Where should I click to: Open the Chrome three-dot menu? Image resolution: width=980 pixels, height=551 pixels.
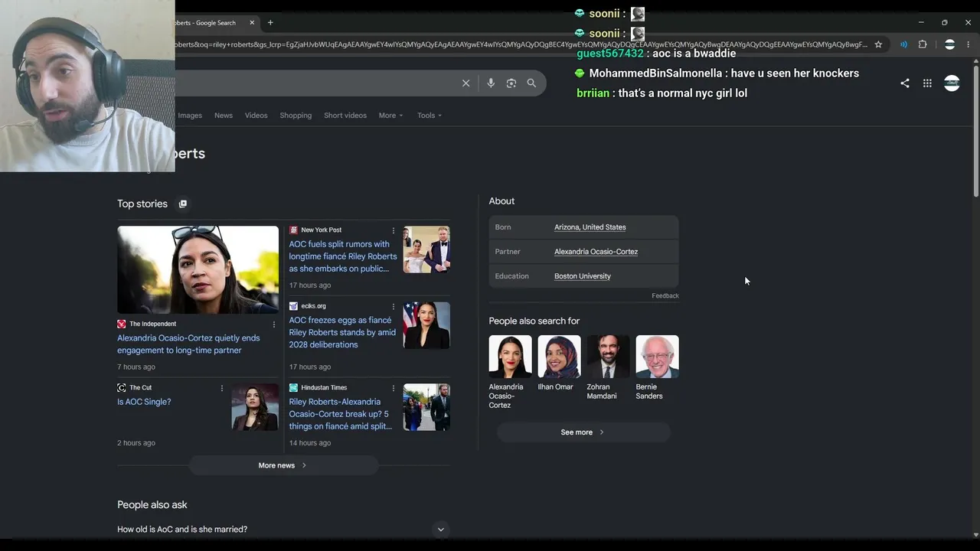tap(968, 44)
